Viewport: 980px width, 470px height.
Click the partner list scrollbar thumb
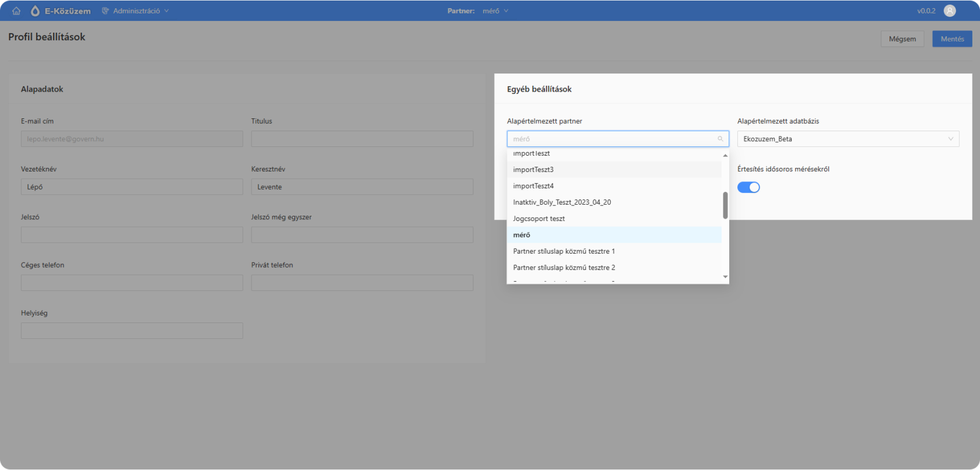coord(725,205)
